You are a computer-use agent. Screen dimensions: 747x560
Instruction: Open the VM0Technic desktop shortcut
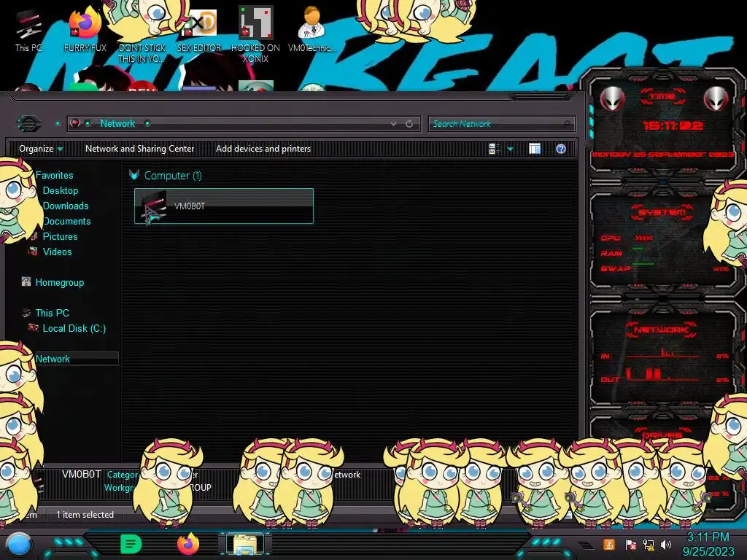click(x=311, y=30)
